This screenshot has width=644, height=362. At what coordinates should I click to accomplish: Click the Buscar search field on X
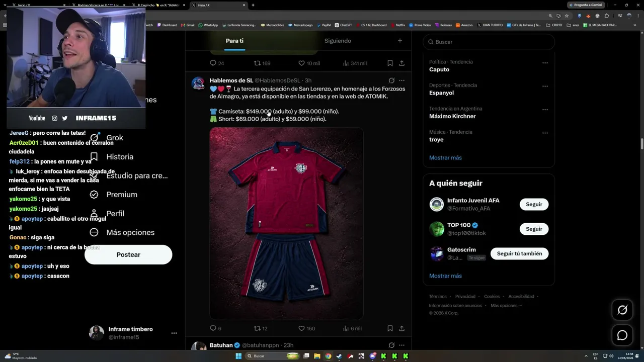(x=489, y=42)
